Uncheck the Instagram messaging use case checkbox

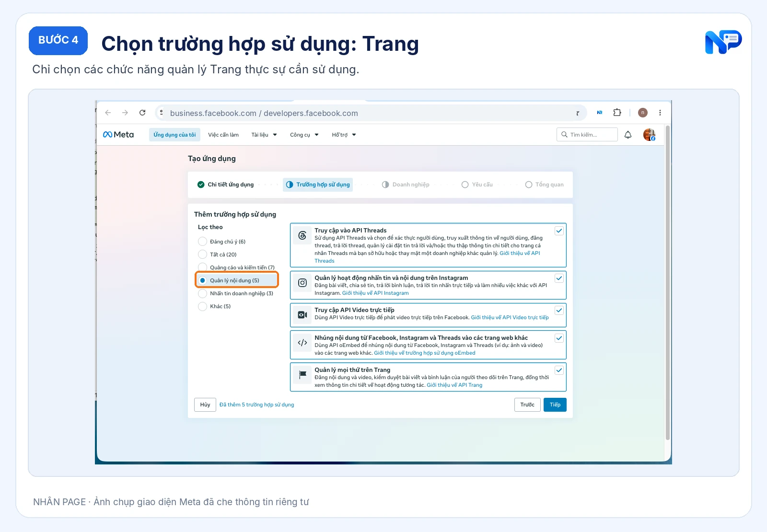click(x=559, y=278)
